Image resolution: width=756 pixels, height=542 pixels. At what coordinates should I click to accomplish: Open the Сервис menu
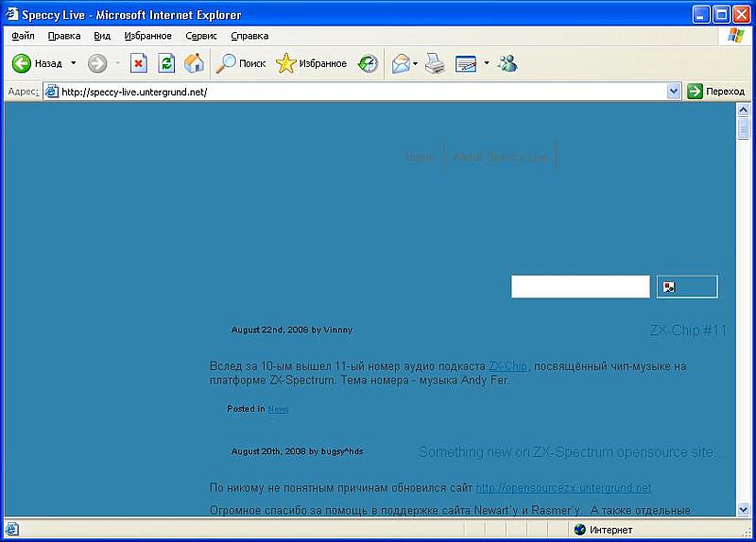coord(201,36)
